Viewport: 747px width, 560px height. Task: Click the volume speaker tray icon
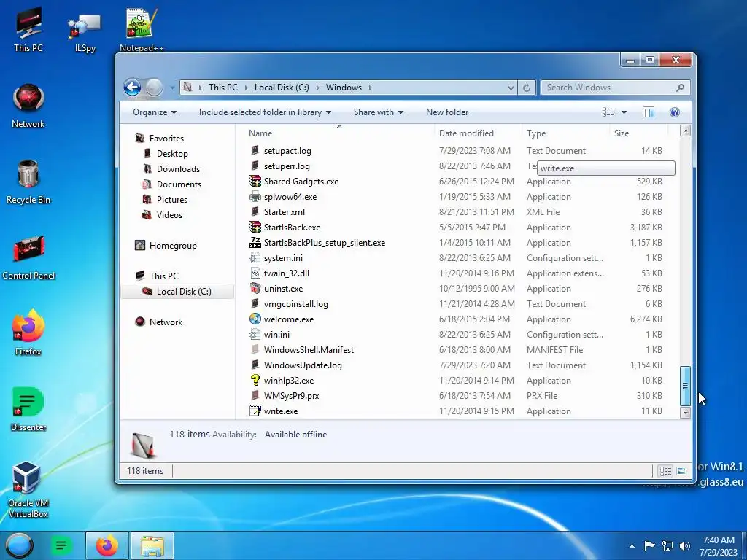coord(685,546)
